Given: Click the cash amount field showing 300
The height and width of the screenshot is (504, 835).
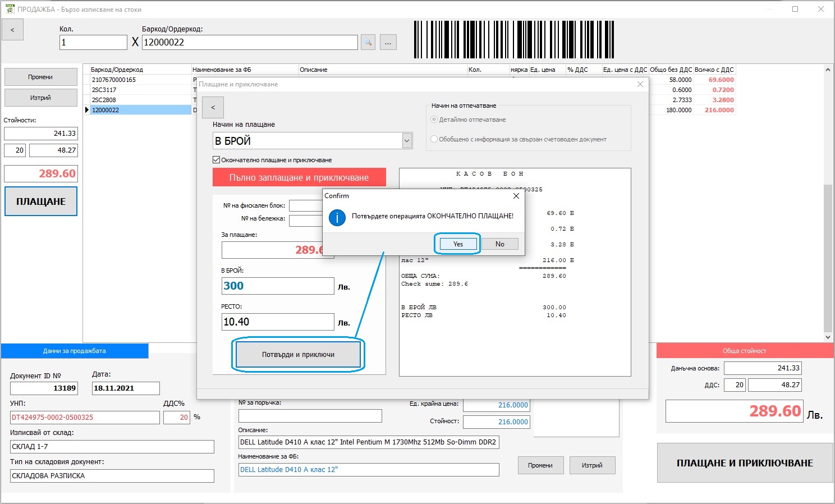Looking at the screenshot, I should (x=278, y=286).
